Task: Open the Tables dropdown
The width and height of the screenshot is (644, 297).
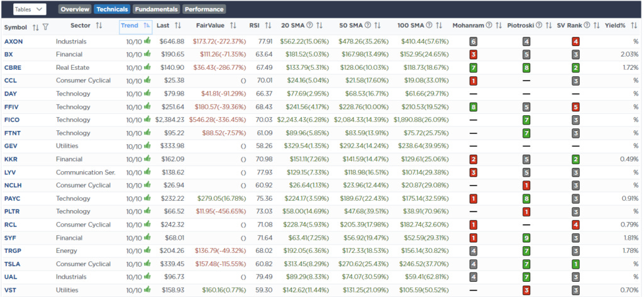Action: (x=30, y=9)
